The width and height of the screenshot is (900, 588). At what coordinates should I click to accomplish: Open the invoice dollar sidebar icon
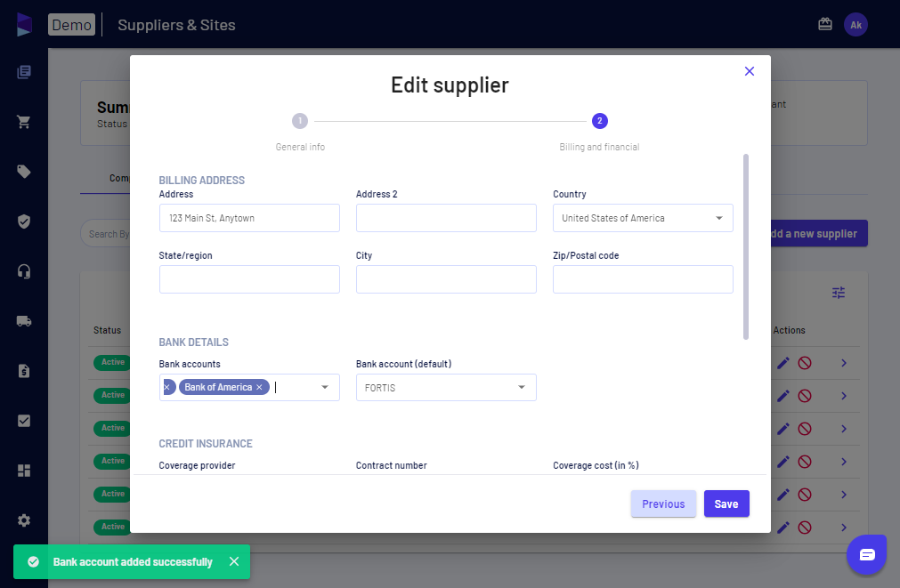pos(23,371)
